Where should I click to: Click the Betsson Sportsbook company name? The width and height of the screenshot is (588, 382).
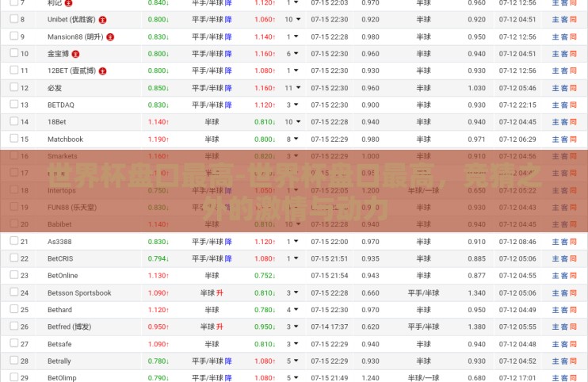79,292
